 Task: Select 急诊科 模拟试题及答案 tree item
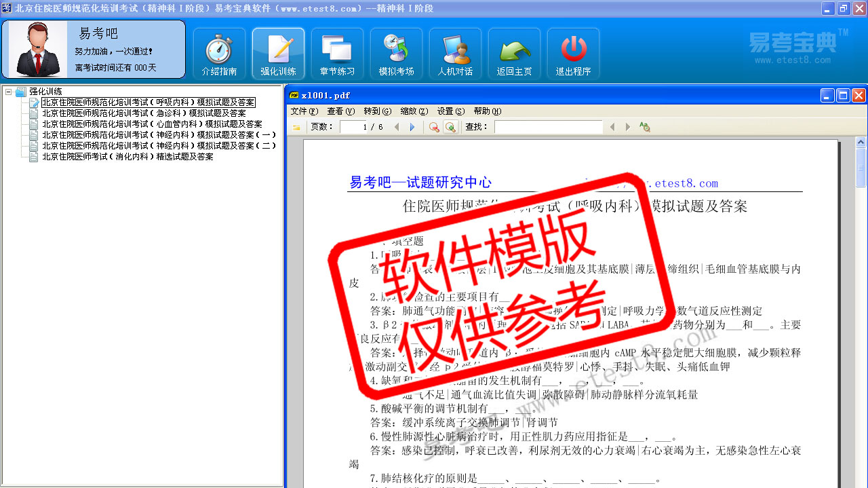[x=144, y=113]
